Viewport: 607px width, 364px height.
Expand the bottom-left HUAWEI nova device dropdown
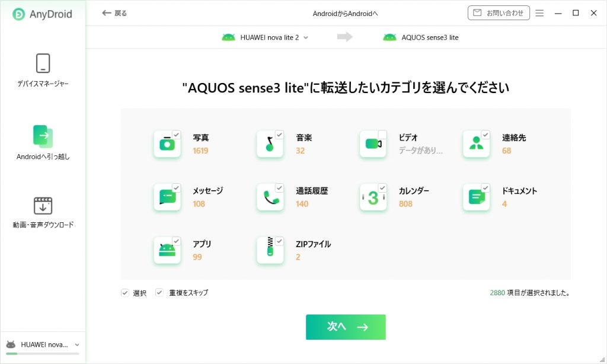tap(77, 344)
